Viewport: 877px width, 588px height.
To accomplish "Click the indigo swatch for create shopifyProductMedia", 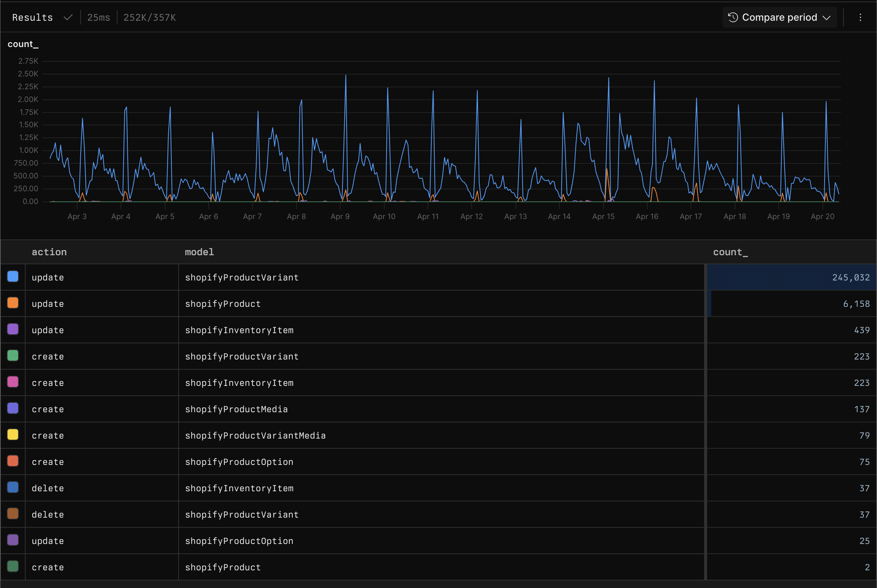I will tap(13, 408).
